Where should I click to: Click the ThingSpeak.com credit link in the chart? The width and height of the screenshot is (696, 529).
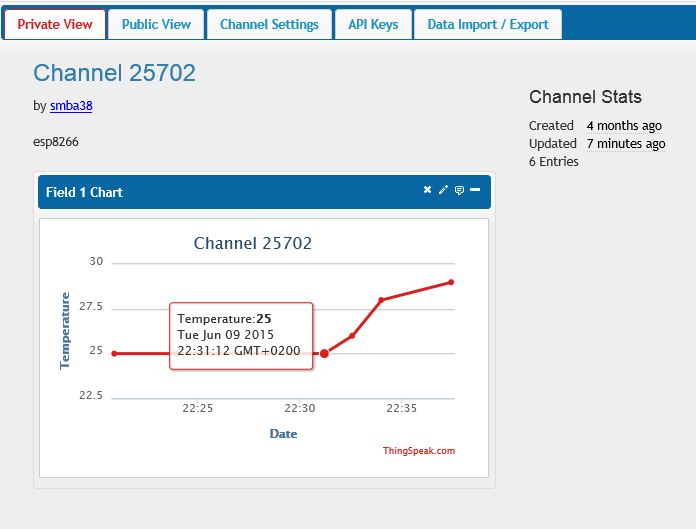418,451
